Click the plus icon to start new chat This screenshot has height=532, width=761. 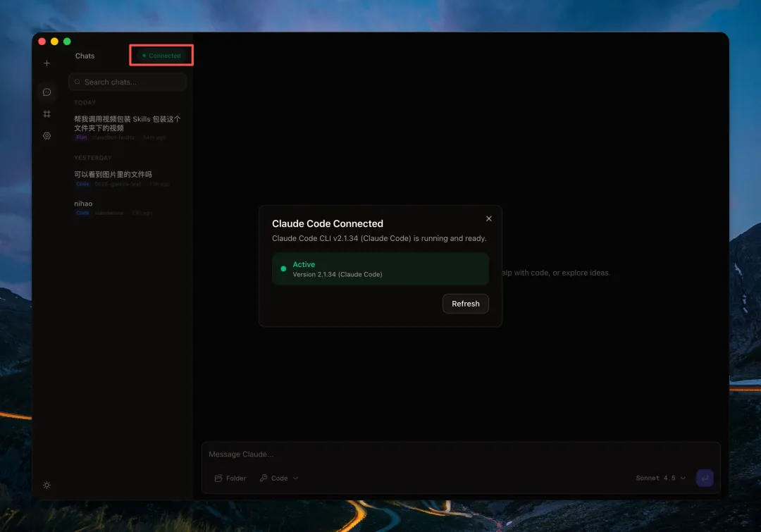pos(47,63)
